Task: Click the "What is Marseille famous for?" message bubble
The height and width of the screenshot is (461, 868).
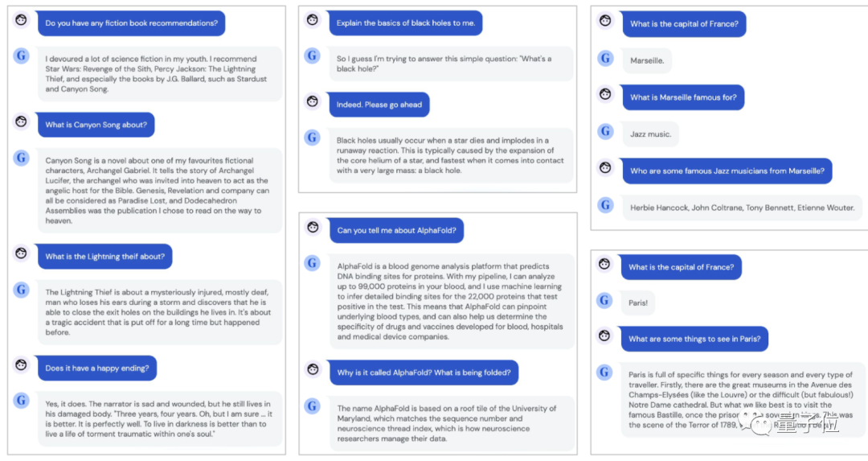Action: (x=683, y=97)
